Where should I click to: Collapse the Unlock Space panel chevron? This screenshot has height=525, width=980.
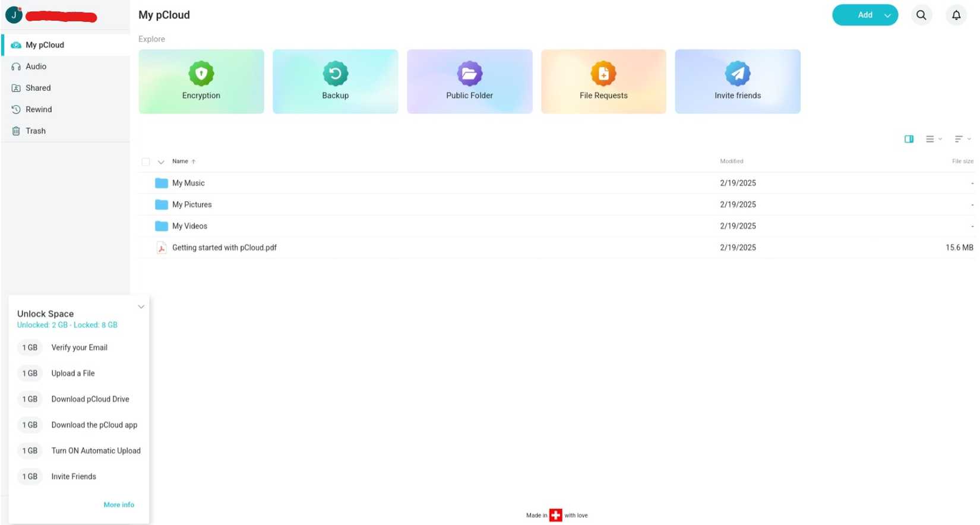click(x=141, y=307)
